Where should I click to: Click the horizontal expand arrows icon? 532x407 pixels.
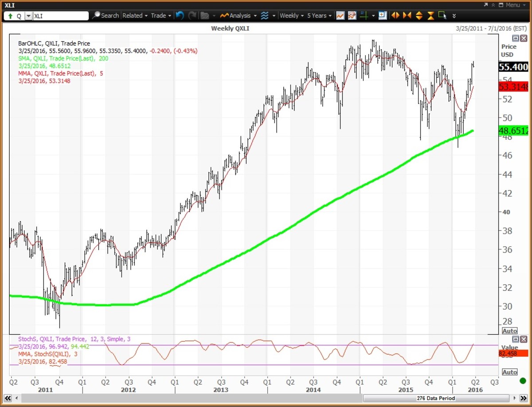point(395,16)
